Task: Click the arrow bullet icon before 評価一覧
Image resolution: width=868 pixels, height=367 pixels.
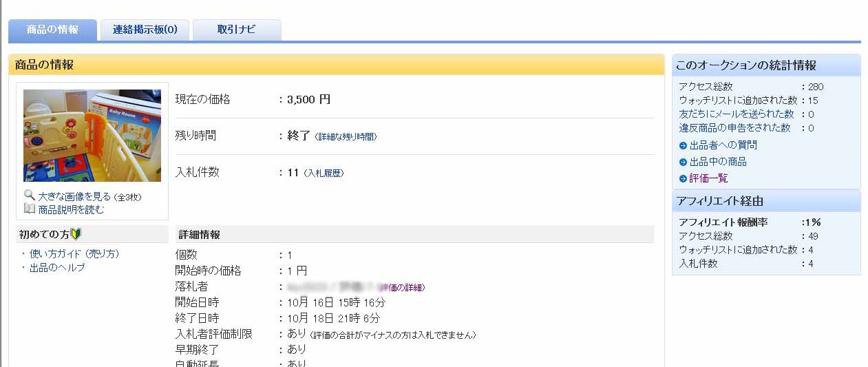Action: click(683, 178)
